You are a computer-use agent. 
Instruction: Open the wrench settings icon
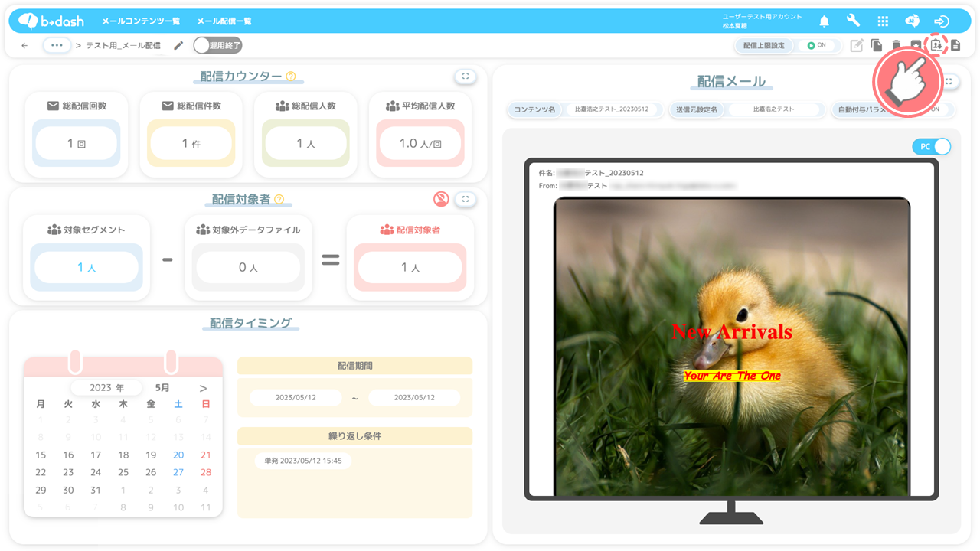(x=853, y=21)
